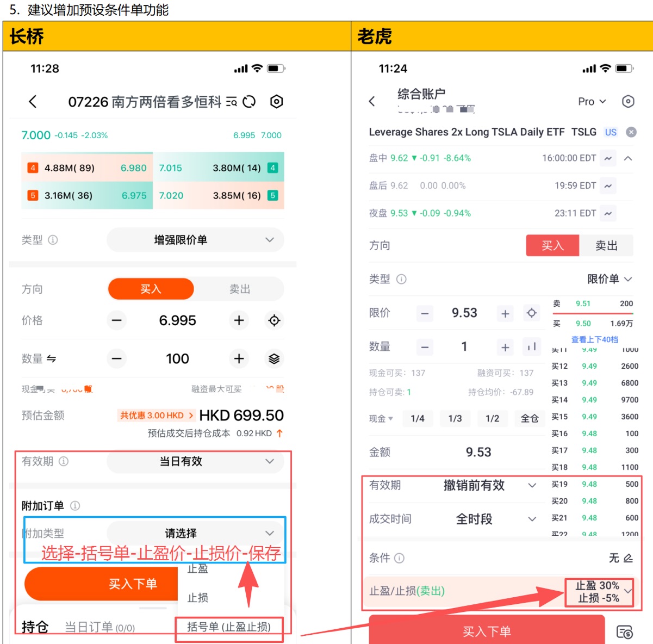This screenshot has width=653, height=644.
Task: Select the 1/3 position button
Action: [x=455, y=418]
